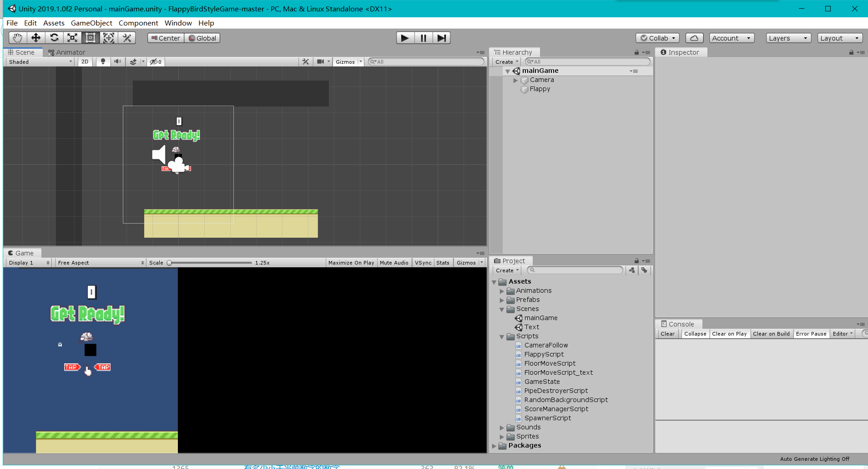Viewport: 868px width, 469px height.
Task: Select the Console tab
Action: (x=678, y=324)
